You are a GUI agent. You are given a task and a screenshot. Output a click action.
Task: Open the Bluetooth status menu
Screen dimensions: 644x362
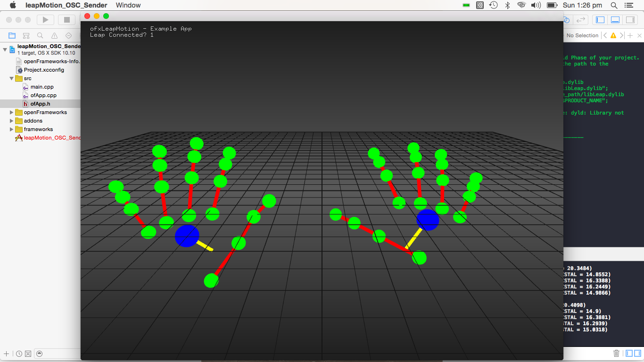[x=507, y=5]
